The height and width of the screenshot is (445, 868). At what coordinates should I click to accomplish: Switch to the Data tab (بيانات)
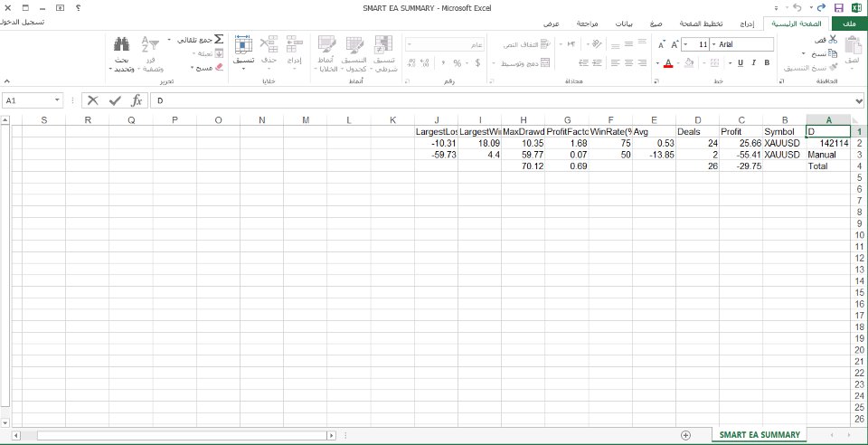[x=625, y=24]
